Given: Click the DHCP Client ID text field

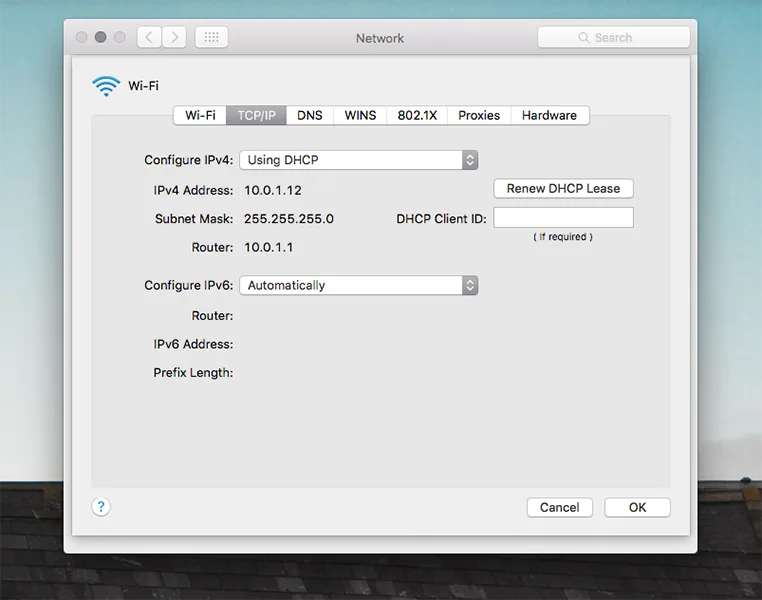Looking at the screenshot, I should click(x=563, y=218).
